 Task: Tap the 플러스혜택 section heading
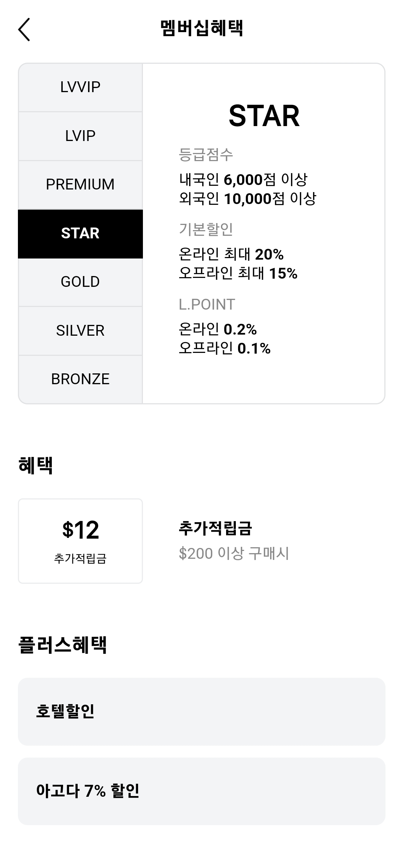[62, 645]
